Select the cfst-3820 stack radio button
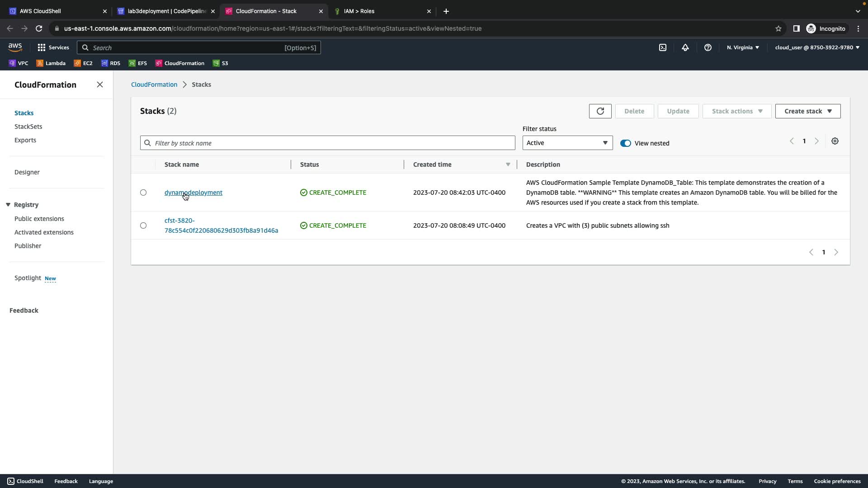Image resolution: width=868 pixels, height=488 pixels. coord(143,225)
